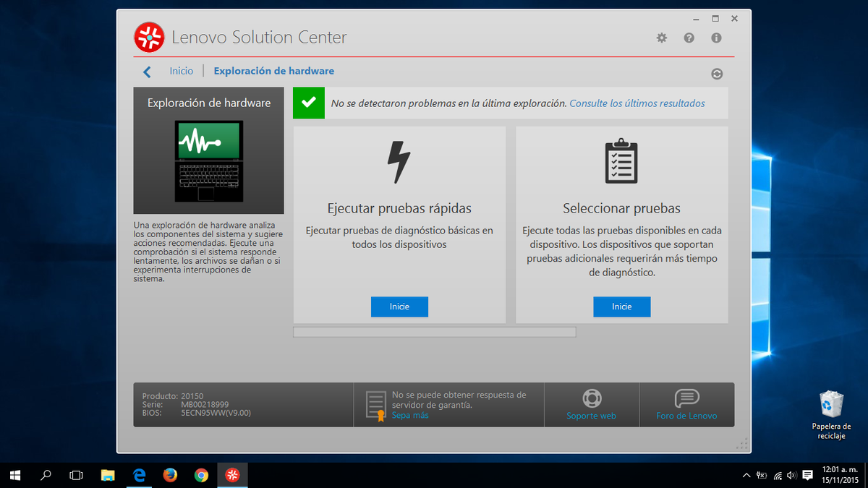Open Google Chrome from the taskbar
Viewport: 868px width, 488px height.
point(201,475)
